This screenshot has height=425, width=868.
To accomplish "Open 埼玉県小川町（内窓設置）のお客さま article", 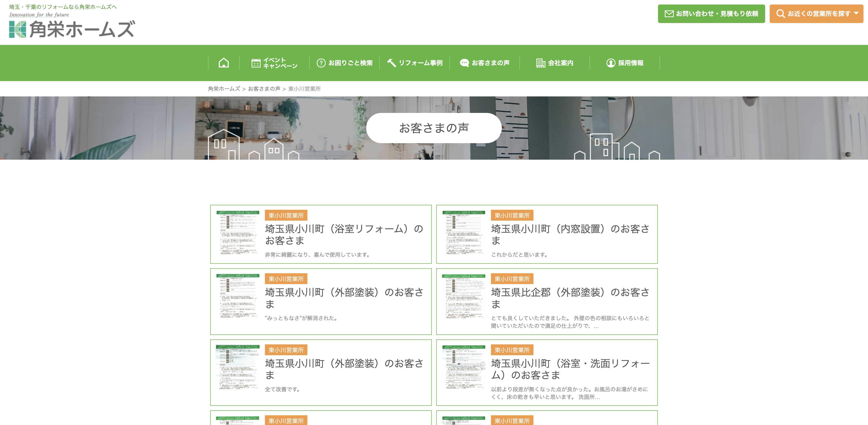I will pyautogui.click(x=570, y=235).
